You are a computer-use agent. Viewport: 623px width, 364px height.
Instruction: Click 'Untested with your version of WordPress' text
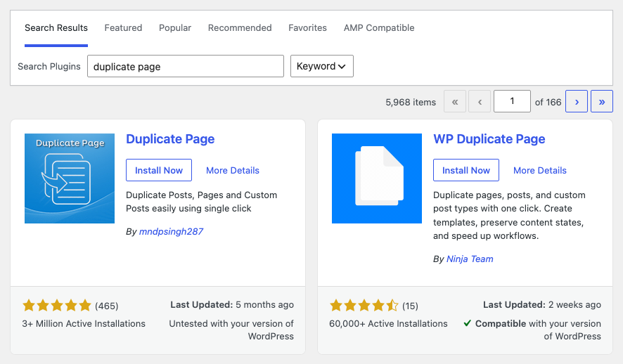pos(231,330)
